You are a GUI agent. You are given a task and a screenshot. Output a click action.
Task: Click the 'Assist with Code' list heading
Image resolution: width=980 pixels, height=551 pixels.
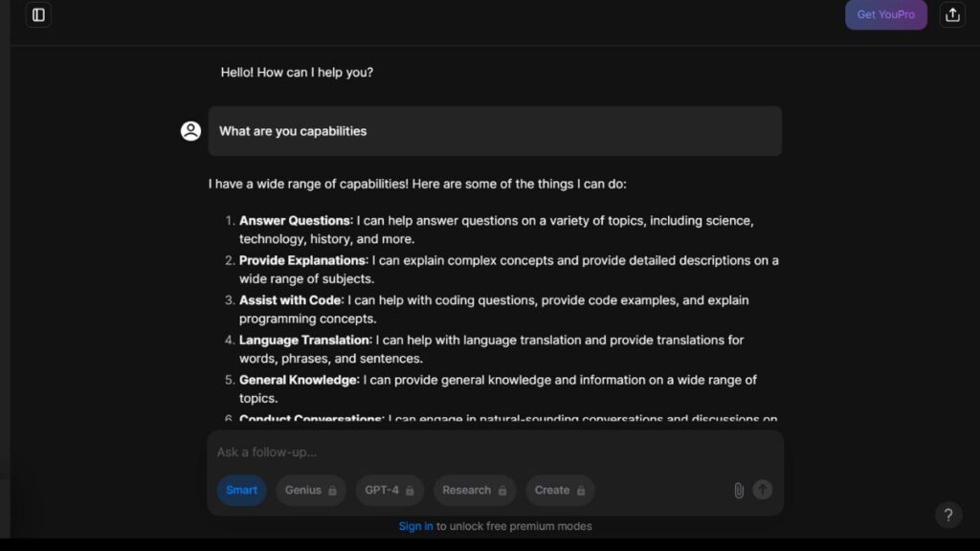(290, 300)
